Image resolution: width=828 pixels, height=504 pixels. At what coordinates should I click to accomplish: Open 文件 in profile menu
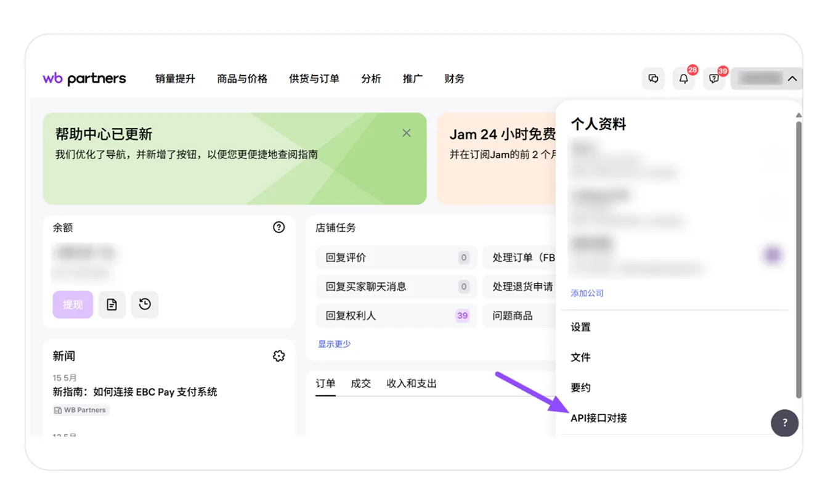pos(581,357)
